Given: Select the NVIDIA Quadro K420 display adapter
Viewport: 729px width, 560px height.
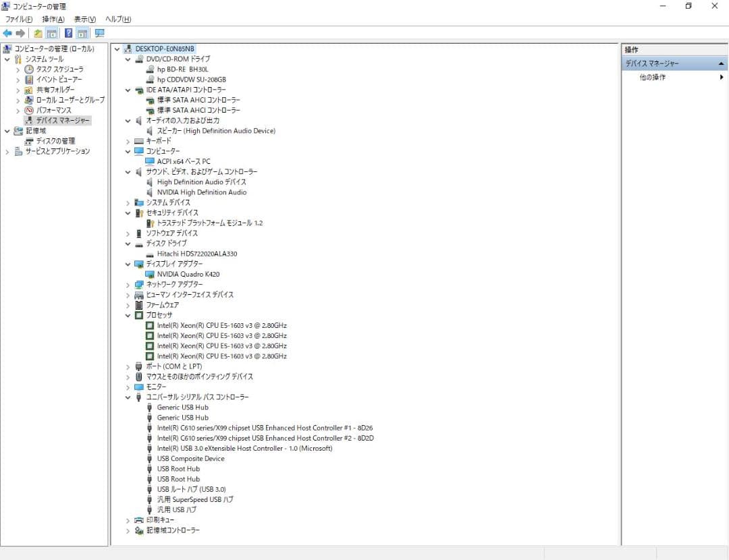Looking at the screenshot, I should click(x=188, y=275).
